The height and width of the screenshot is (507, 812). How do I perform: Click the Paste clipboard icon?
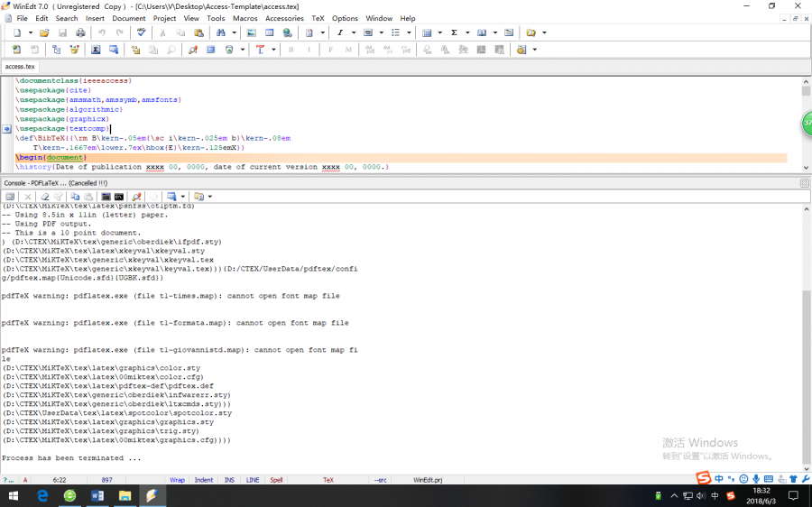click(x=198, y=32)
